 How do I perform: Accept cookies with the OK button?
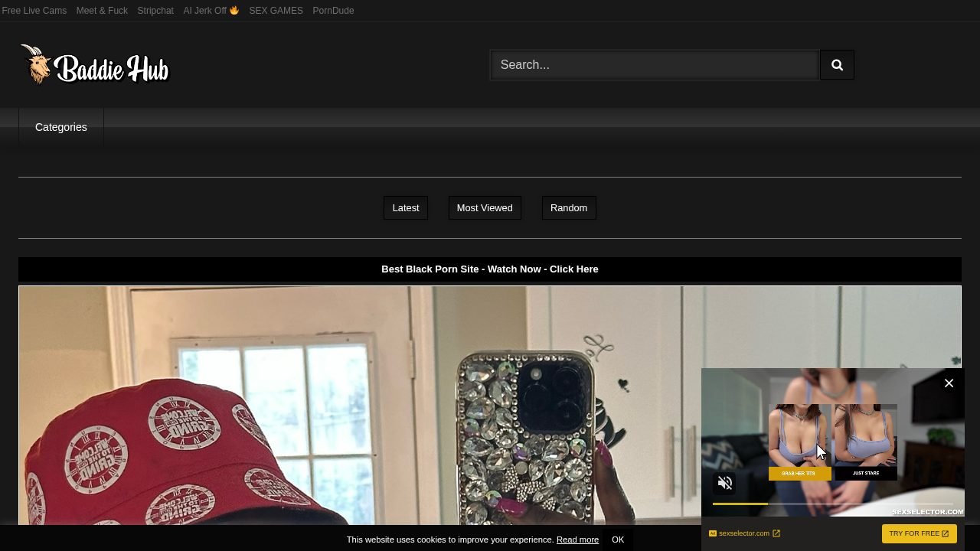[618, 540]
